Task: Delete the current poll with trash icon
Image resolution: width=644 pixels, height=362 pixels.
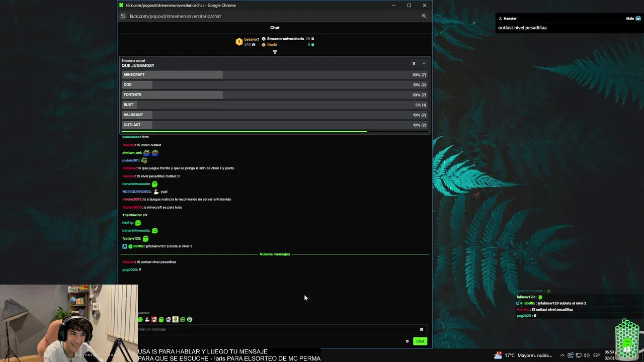Action: [x=414, y=63]
